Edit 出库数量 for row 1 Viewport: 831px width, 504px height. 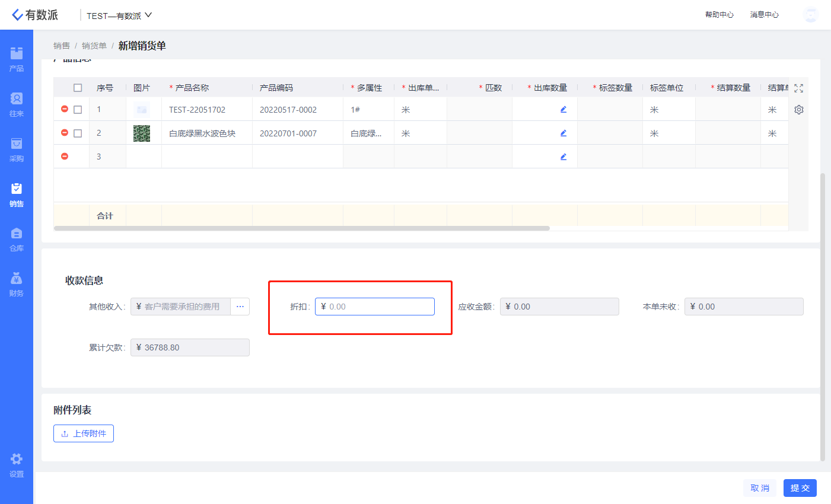coord(563,109)
